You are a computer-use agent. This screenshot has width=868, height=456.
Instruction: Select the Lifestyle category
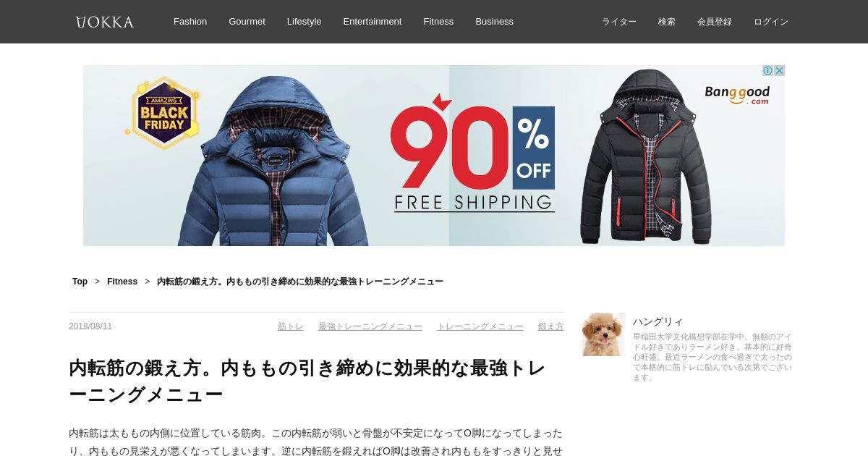[x=304, y=22]
